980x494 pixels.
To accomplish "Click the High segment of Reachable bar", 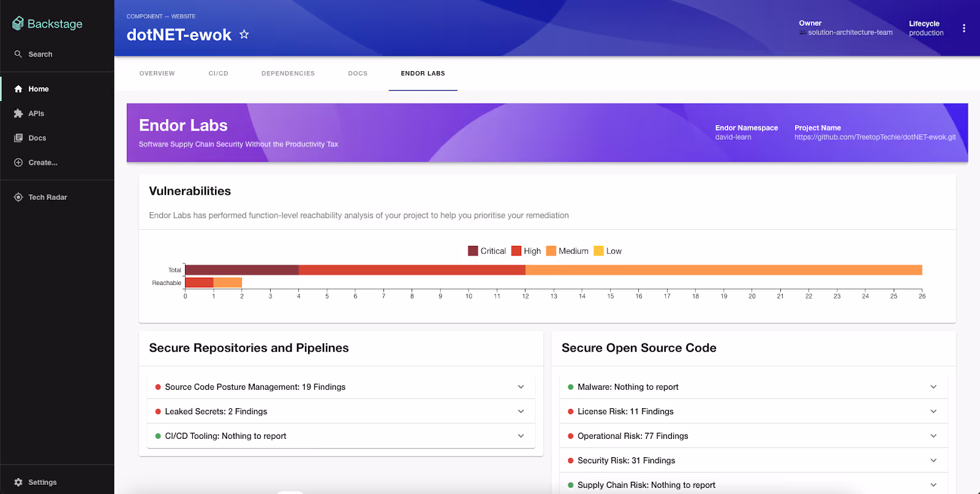I will tap(199, 283).
